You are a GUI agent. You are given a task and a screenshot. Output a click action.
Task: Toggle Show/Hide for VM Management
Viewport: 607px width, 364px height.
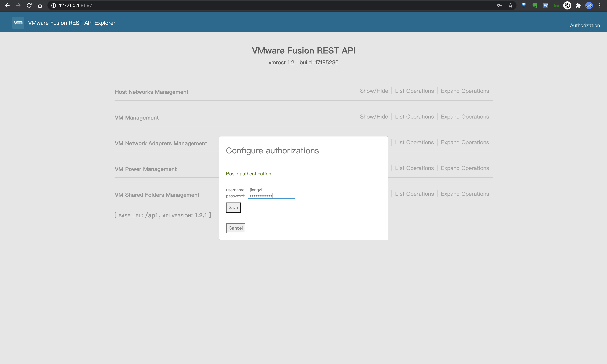(374, 116)
